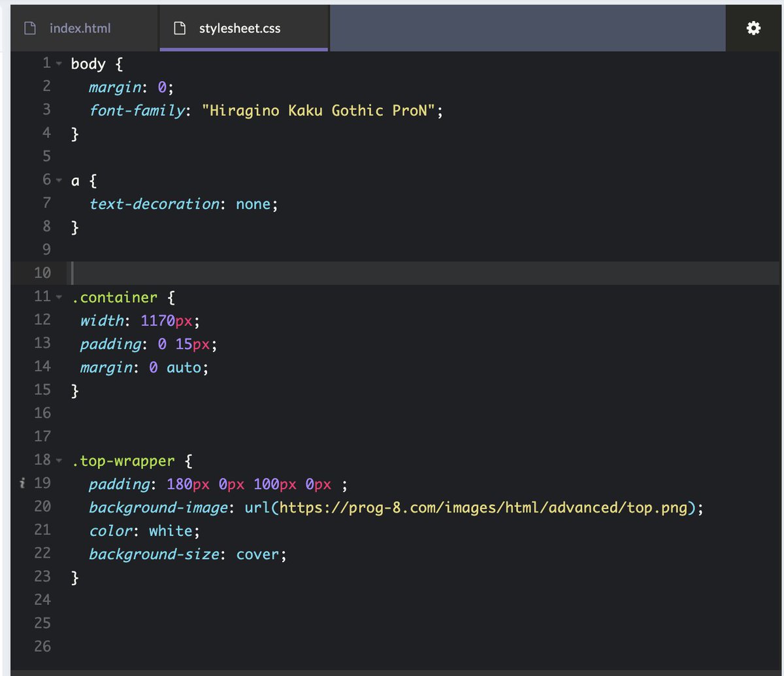The height and width of the screenshot is (676, 784).
Task: Click the text-decoration property
Action: [154, 204]
